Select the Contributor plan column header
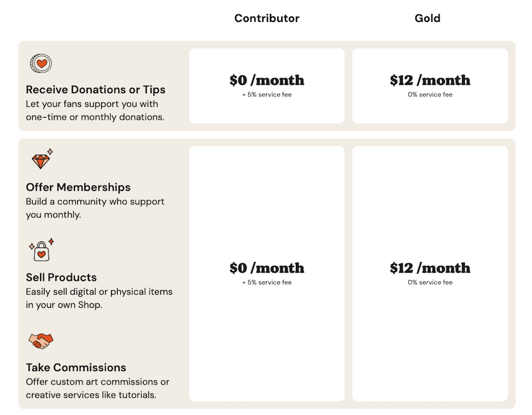The height and width of the screenshot is (415, 532). [x=267, y=19]
